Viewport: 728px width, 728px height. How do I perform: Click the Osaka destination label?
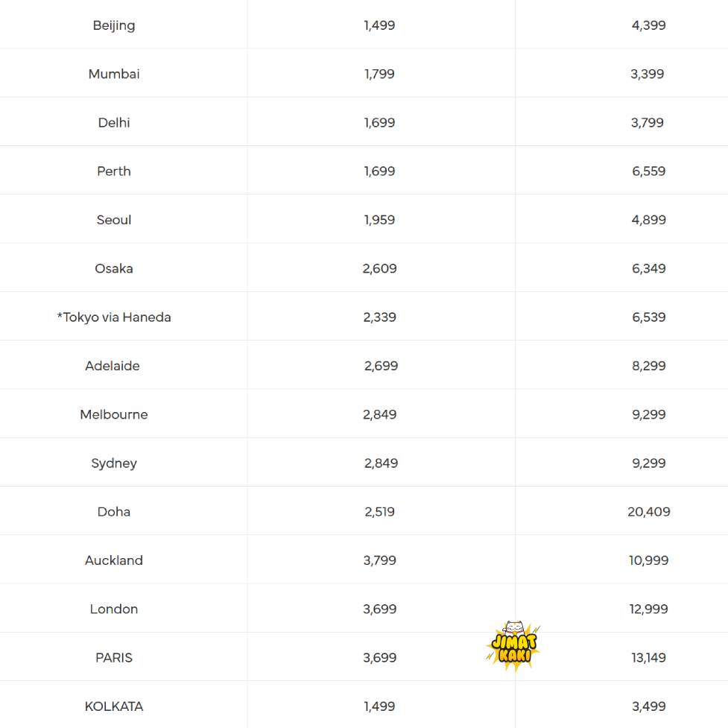(114, 268)
